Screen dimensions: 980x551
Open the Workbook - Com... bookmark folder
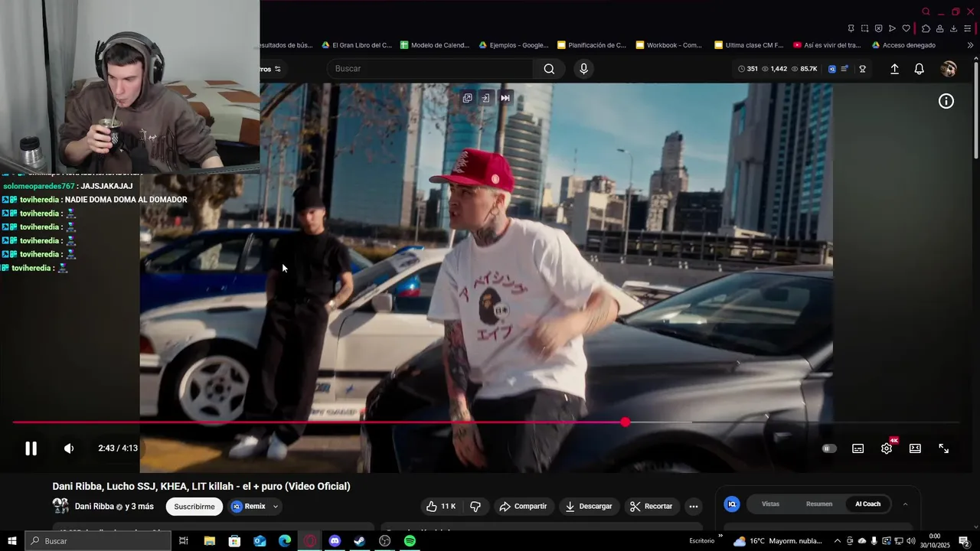point(669,45)
